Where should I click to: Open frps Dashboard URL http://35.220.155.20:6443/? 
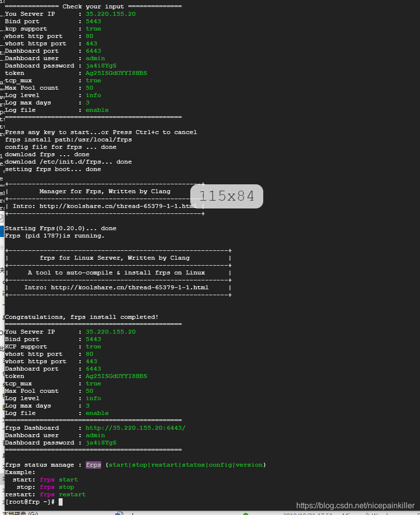(x=136, y=428)
